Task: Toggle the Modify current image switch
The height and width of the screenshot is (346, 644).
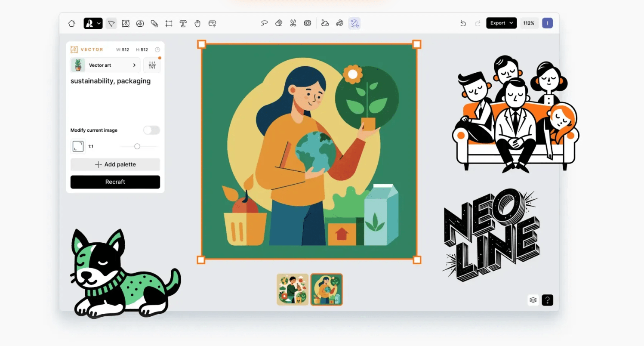Action: pos(151,130)
